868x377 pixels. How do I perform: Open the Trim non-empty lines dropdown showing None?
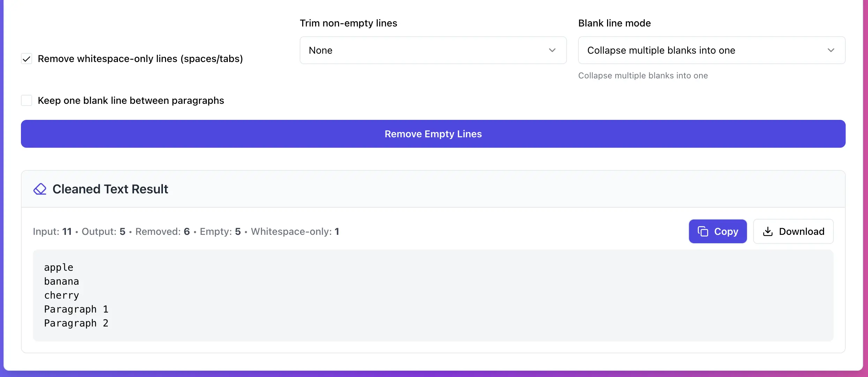point(433,50)
